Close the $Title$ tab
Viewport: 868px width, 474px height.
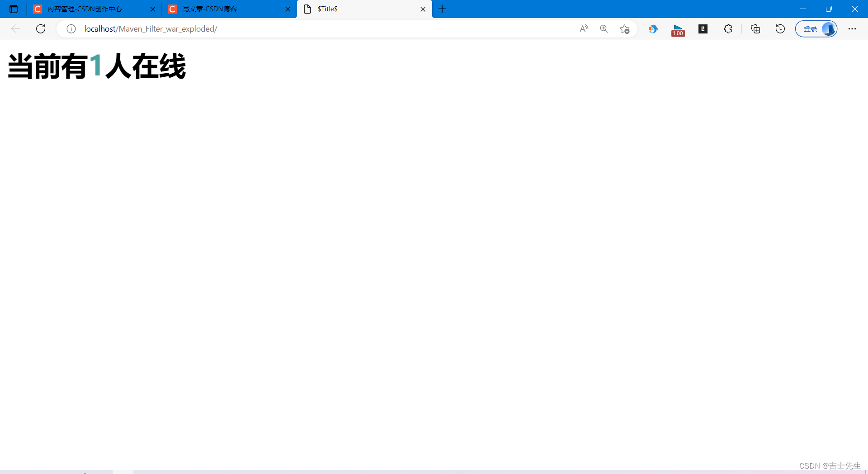[423, 9]
